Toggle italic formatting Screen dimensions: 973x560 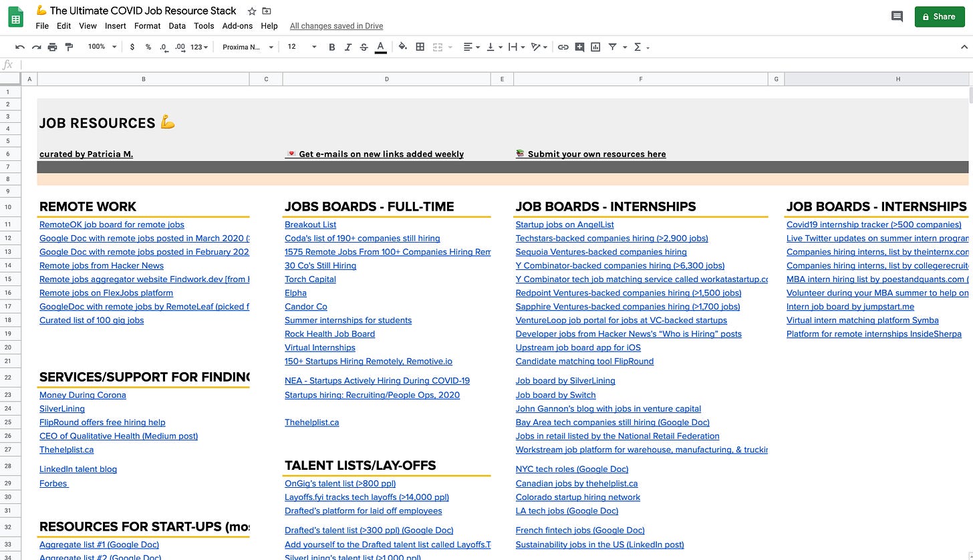coord(348,47)
